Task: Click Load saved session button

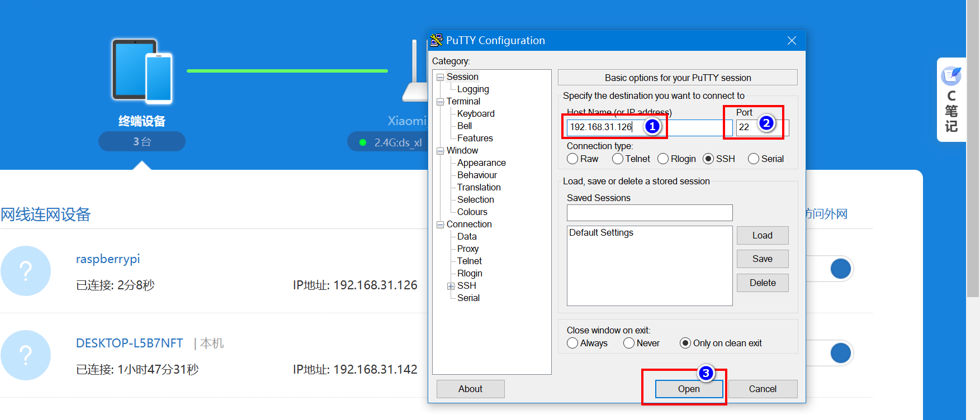Action: coord(763,235)
